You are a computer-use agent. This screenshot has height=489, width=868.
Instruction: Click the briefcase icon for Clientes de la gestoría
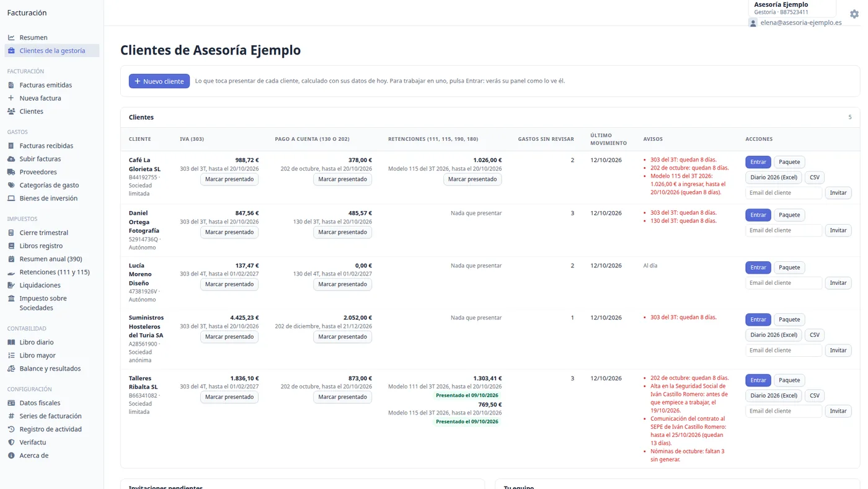pos(11,51)
